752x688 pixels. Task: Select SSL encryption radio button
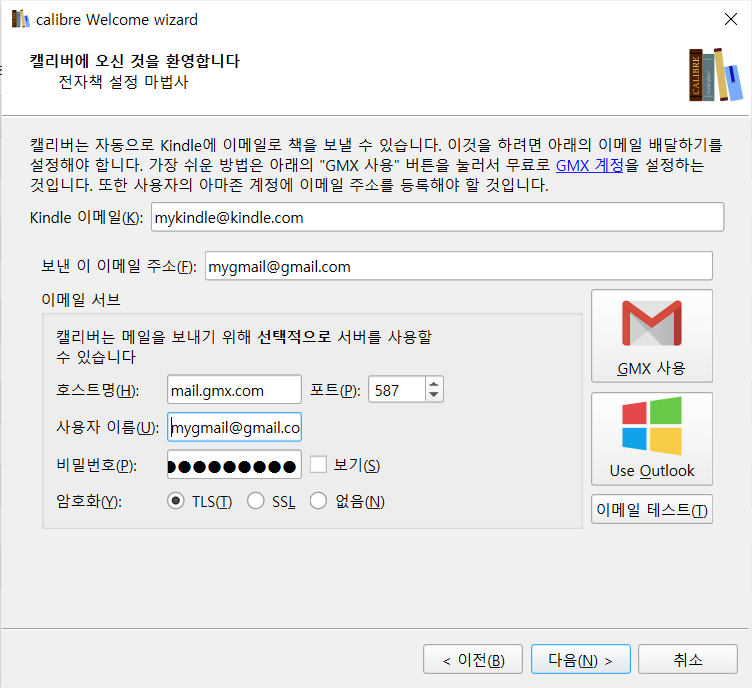256,501
